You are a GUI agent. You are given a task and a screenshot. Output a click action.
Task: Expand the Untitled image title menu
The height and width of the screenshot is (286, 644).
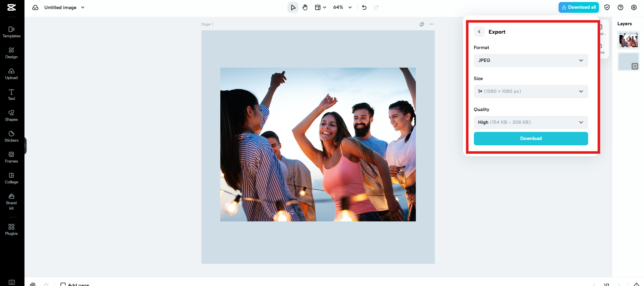(83, 7)
